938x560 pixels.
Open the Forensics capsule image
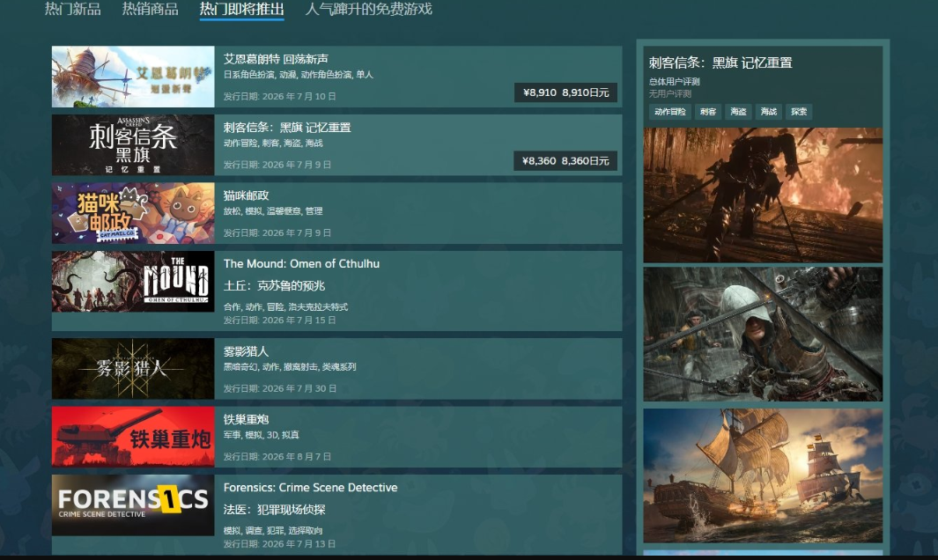[x=133, y=505]
